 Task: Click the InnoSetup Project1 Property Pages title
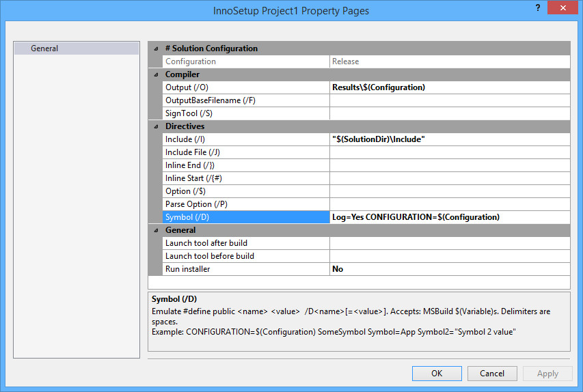[291, 11]
